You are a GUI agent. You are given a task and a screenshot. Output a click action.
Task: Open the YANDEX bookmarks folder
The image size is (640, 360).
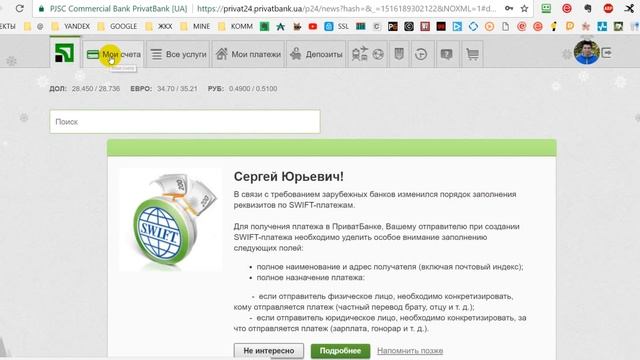click(x=71, y=27)
